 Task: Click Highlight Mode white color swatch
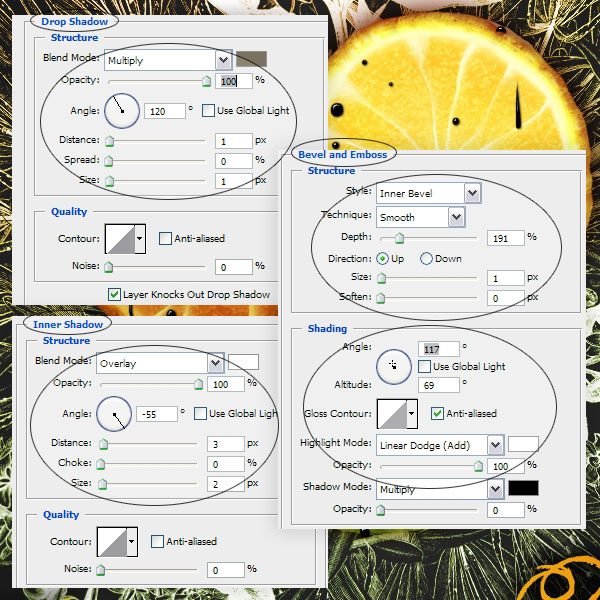pos(523,444)
